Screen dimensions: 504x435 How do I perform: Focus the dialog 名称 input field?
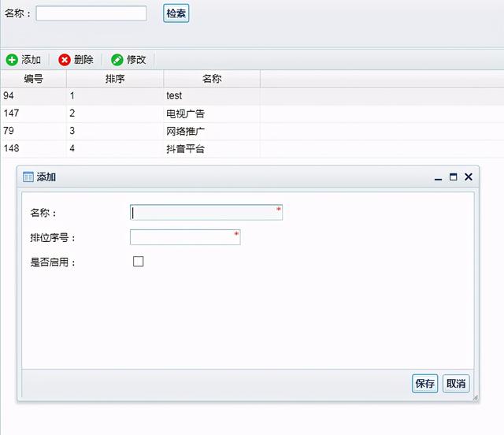[206, 212]
